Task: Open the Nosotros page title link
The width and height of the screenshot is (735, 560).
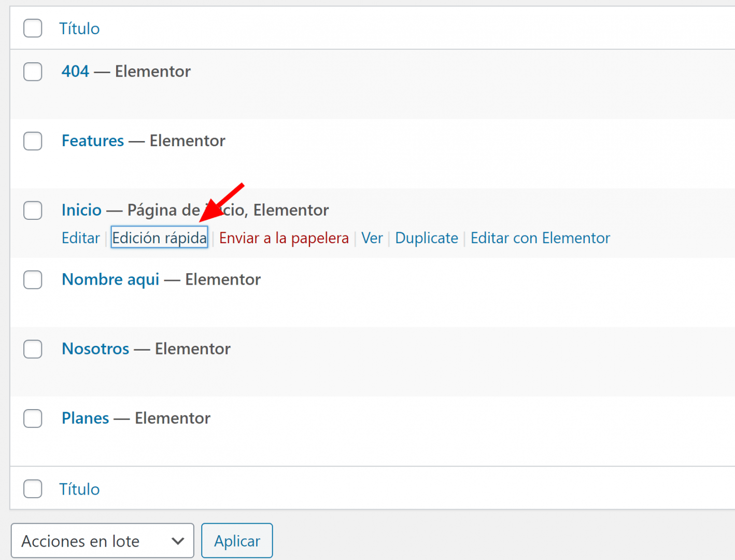Action: coord(95,349)
